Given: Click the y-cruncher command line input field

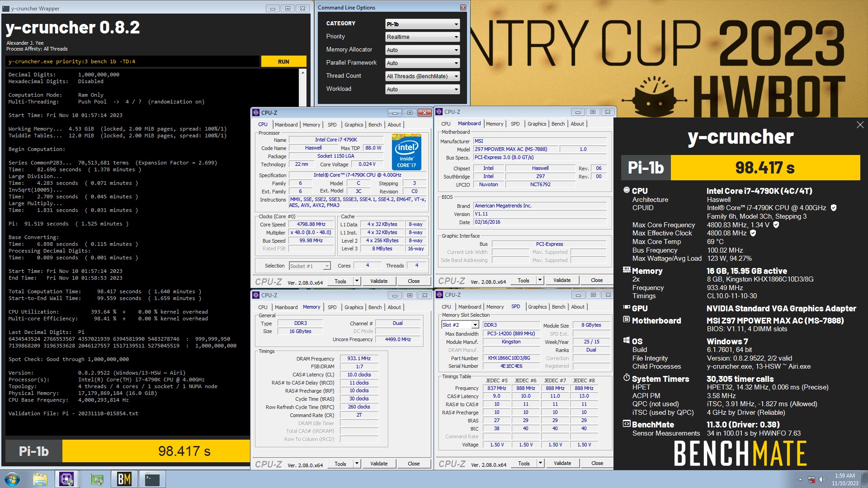Looking at the screenshot, I should click(x=133, y=61).
